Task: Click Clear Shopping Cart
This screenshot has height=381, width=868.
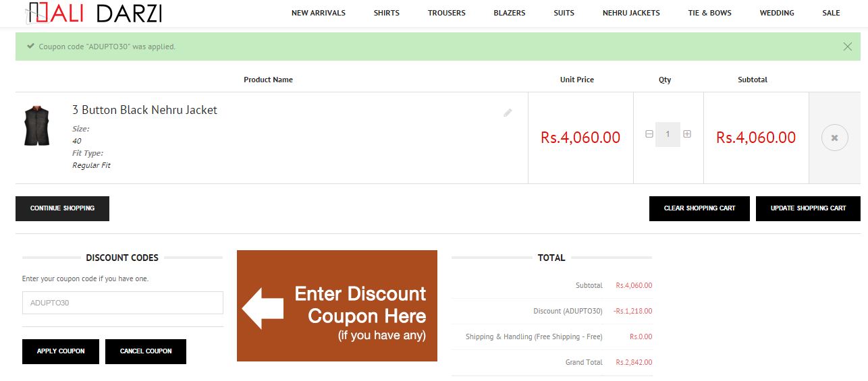Action: point(699,208)
